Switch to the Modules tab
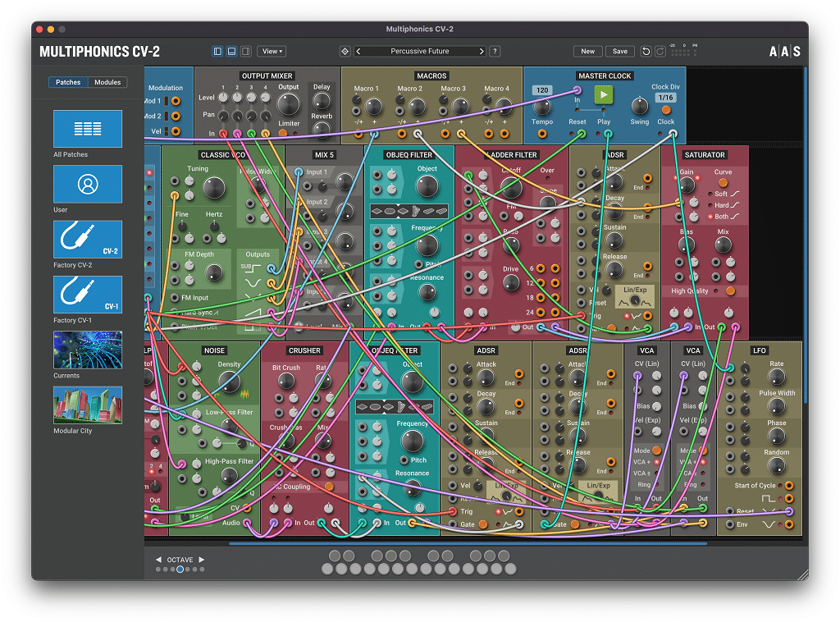Viewport: 840px width, 622px height. [107, 82]
